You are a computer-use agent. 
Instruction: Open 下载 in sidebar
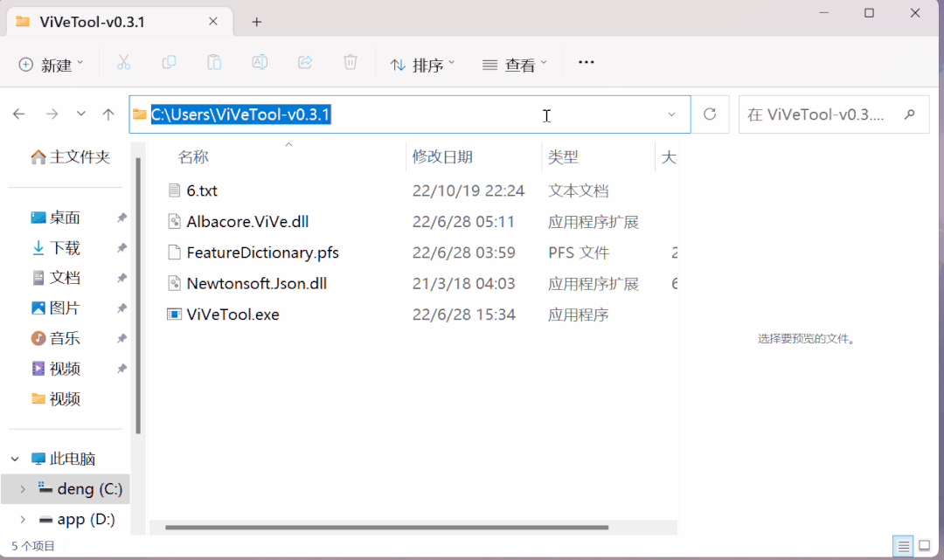coord(55,248)
